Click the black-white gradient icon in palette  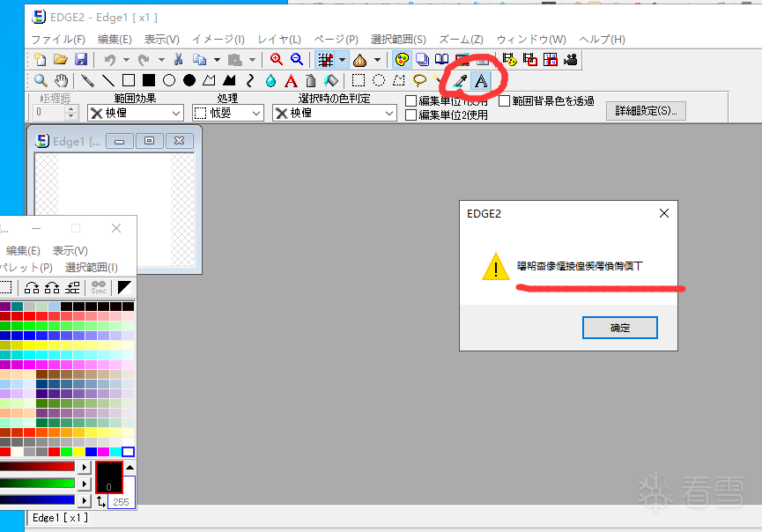(124, 288)
